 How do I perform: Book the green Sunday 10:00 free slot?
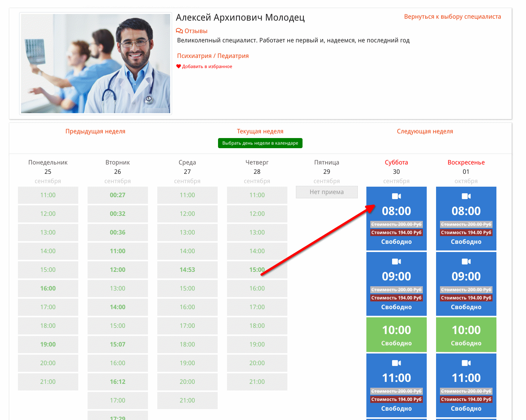pyautogui.click(x=466, y=335)
